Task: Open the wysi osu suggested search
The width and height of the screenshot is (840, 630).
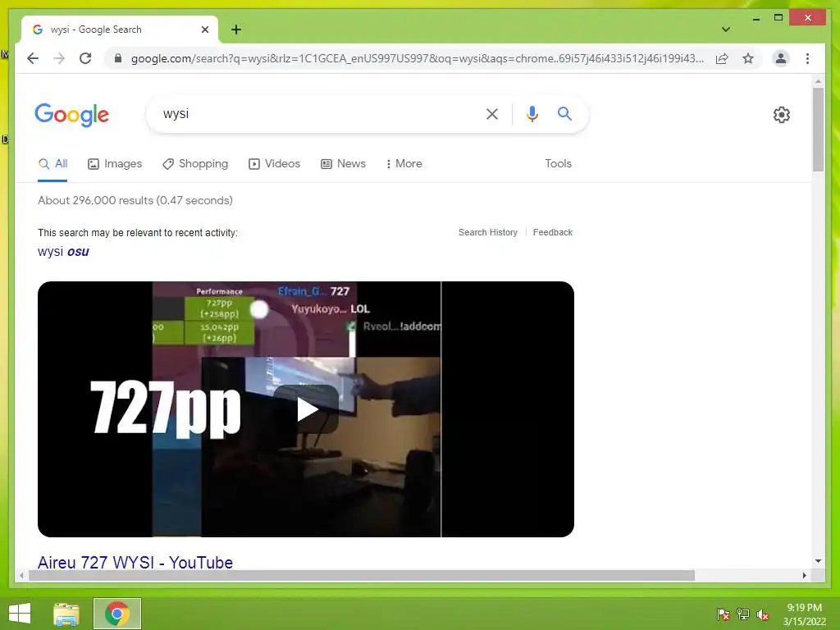Action: [63, 251]
